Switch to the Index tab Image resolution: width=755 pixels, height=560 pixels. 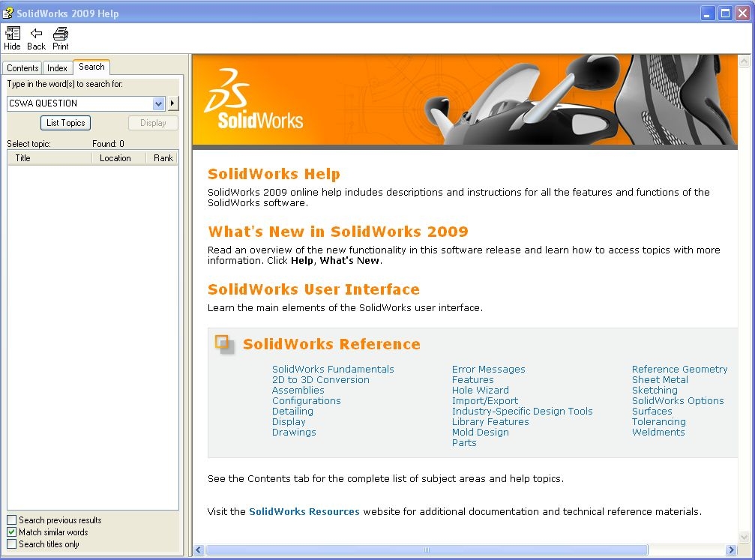pos(57,68)
